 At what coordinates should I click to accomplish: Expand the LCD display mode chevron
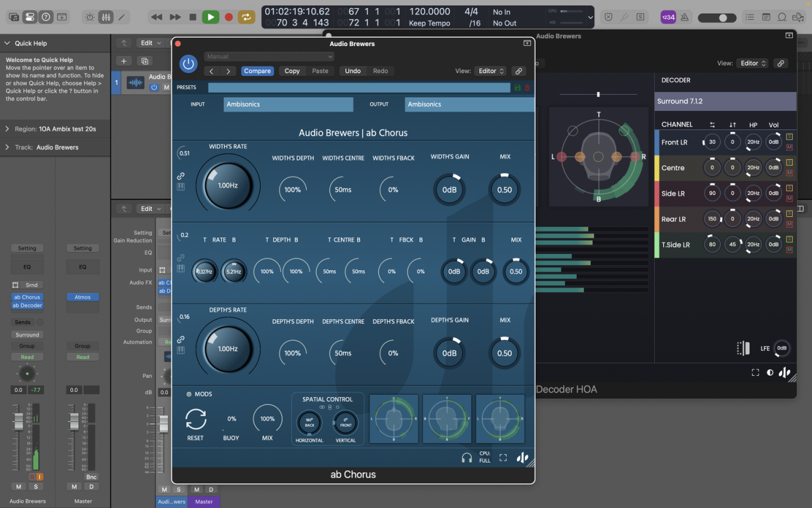pyautogui.click(x=590, y=18)
